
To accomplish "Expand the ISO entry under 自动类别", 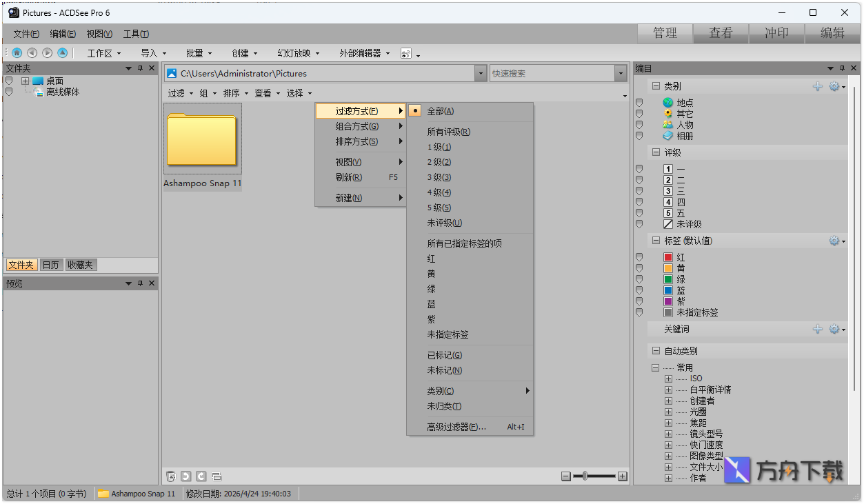I will coord(667,378).
